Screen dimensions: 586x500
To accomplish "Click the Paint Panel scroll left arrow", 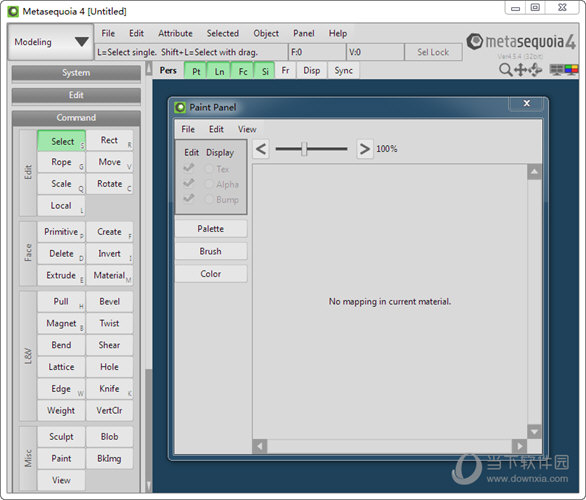I will (260, 446).
